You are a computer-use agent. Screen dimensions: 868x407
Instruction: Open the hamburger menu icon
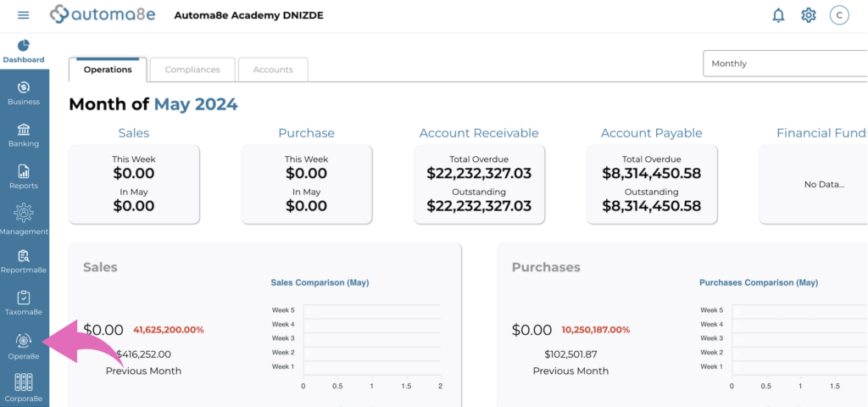pyautogui.click(x=23, y=15)
